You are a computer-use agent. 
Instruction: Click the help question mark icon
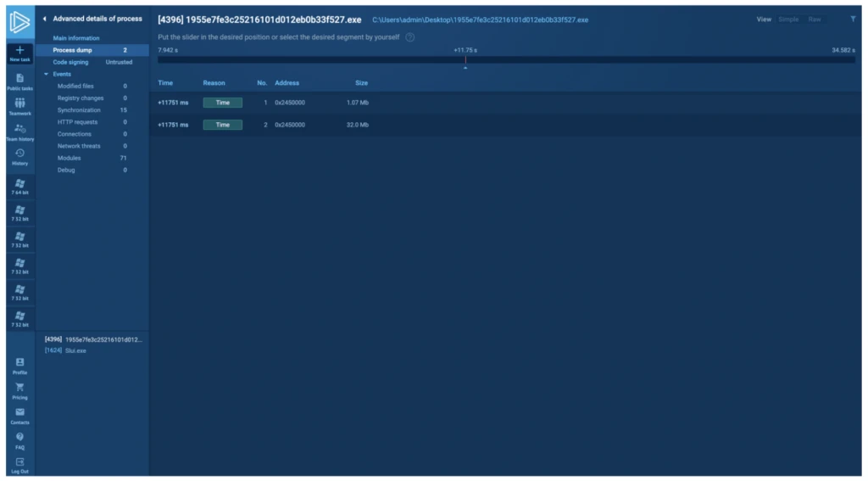point(410,37)
